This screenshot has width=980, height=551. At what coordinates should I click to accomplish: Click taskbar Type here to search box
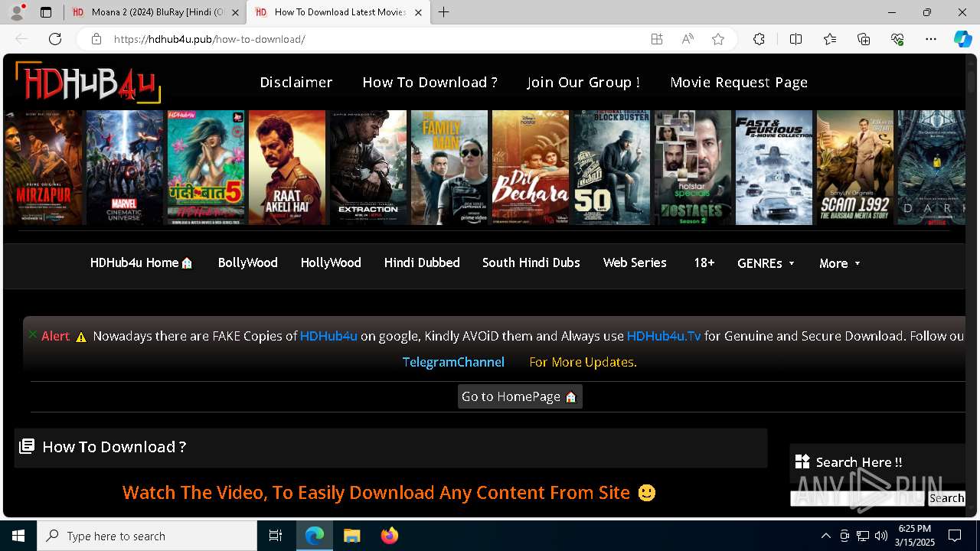click(x=147, y=536)
